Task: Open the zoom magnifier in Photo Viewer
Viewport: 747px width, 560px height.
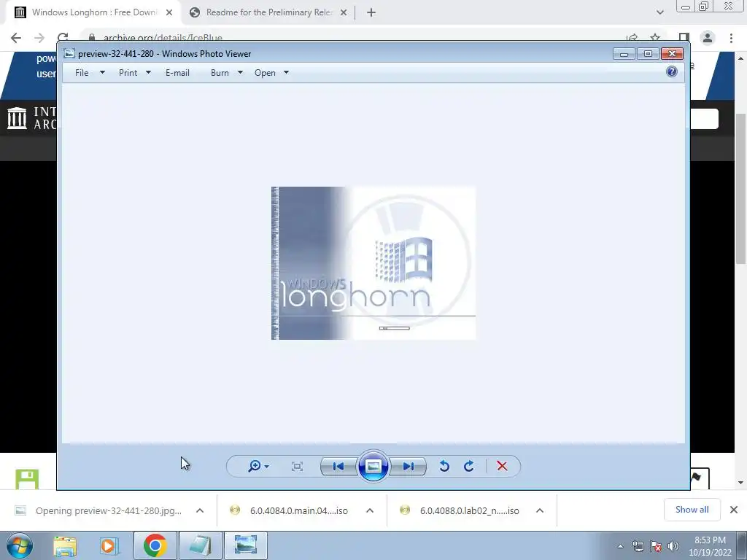Action: coord(258,466)
